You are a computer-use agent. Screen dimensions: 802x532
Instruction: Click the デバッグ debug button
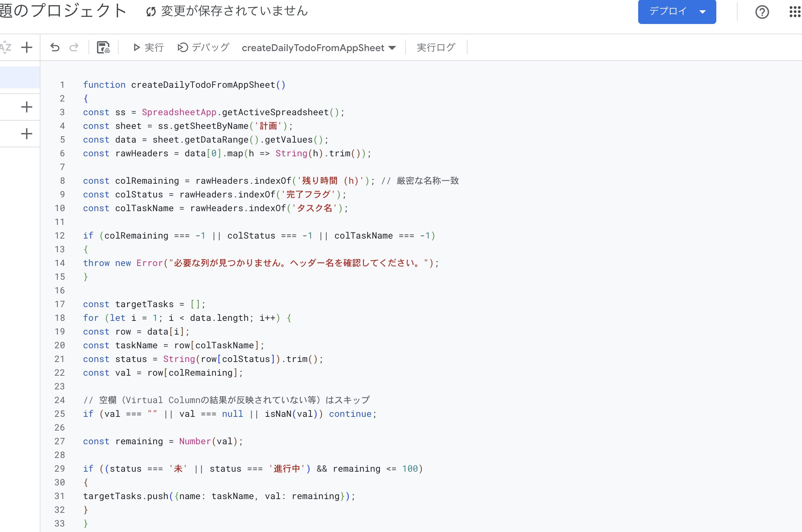click(x=204, y=47)
